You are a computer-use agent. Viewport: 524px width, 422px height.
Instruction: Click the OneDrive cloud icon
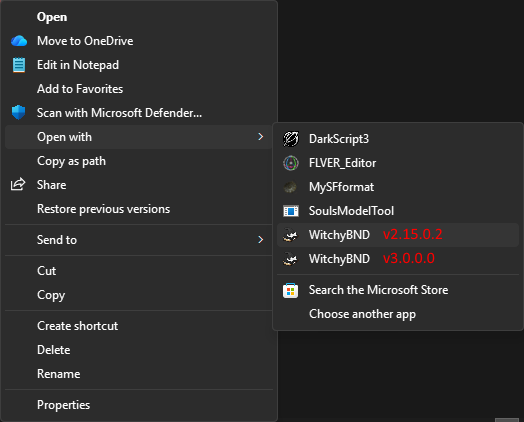click(x=19, y=41)
